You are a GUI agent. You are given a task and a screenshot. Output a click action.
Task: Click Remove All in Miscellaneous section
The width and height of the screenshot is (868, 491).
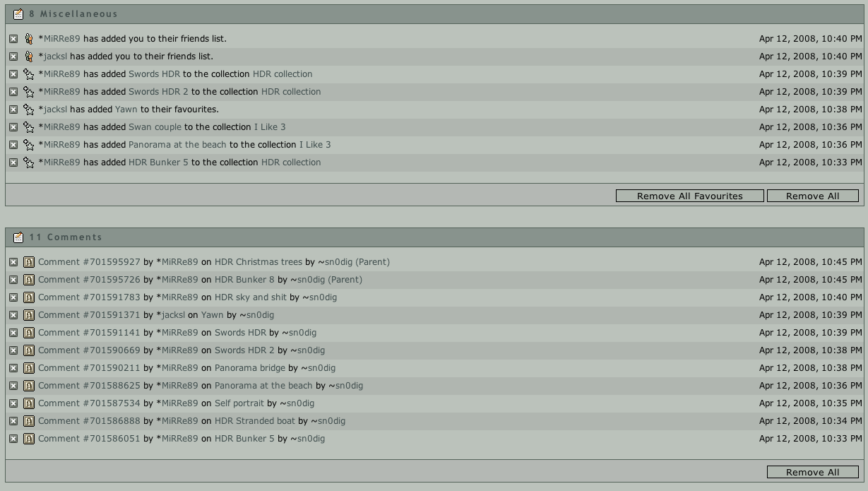(x=812, y=196)
